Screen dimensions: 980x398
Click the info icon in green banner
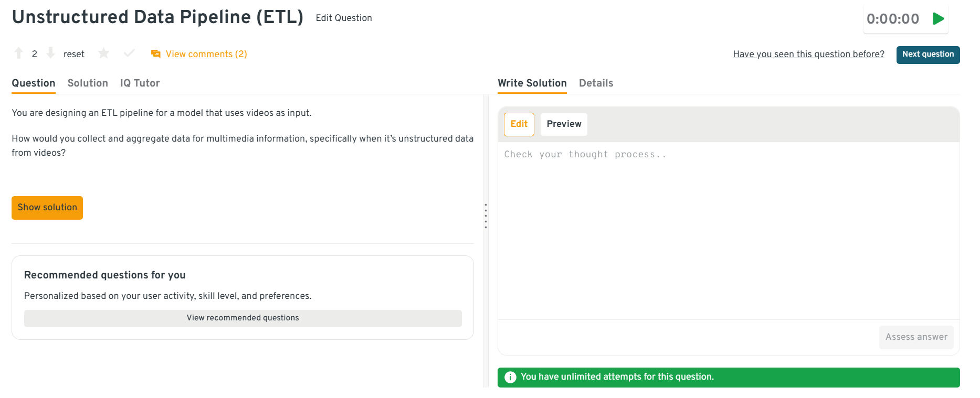click(510, 377)
